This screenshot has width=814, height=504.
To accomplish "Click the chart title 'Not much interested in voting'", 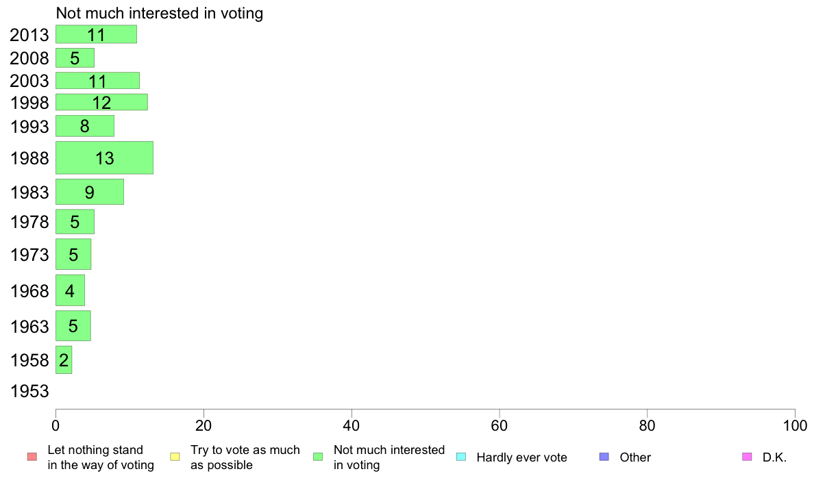I will tap(160, 13).
